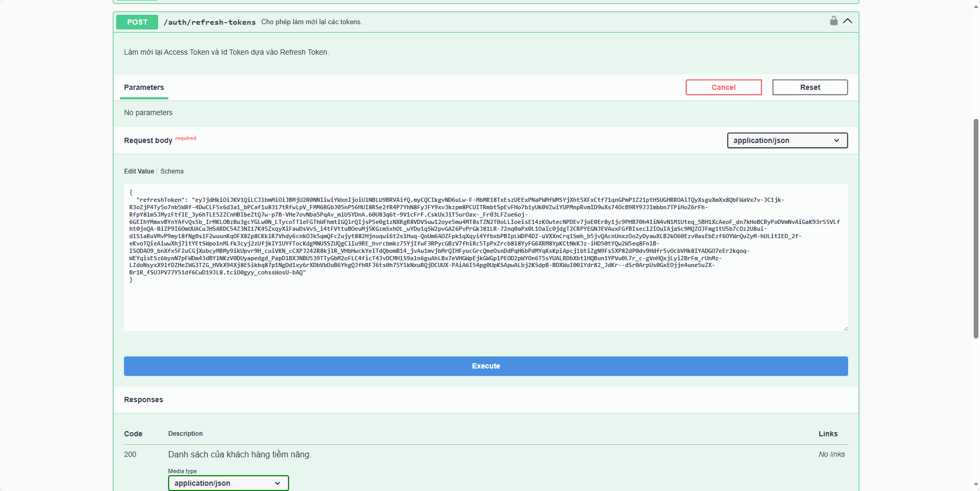The height and width of the screenshot is (491, 980).
Task: Click the scroll down arrow on scrollbar
Action: point(976,485)
